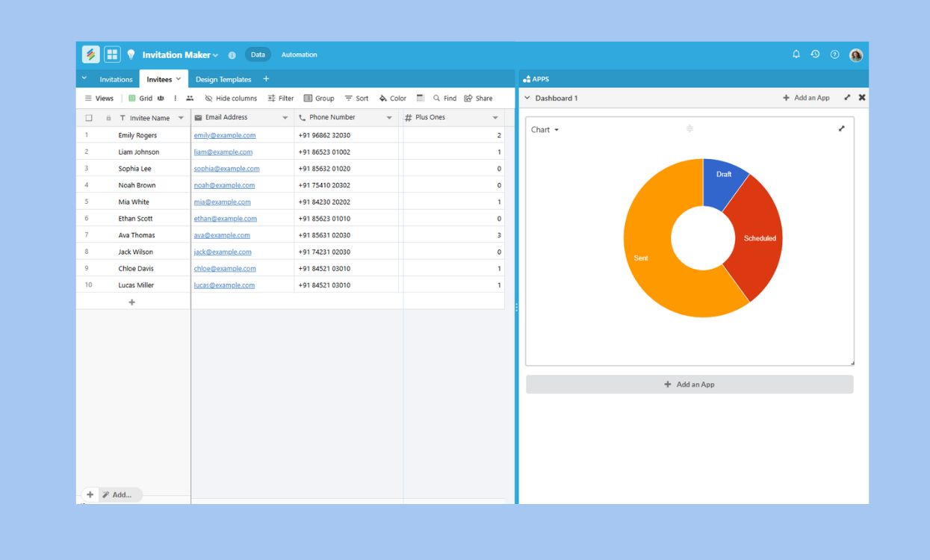930x560 pixels.
Task: Click the panel divider handle
Action: (x=516, y=307)
